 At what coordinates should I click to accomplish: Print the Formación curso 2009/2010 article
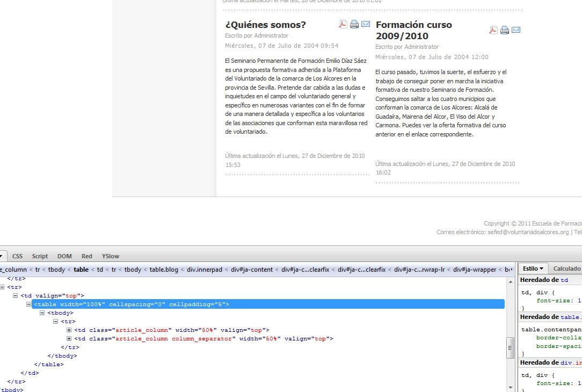505,30
